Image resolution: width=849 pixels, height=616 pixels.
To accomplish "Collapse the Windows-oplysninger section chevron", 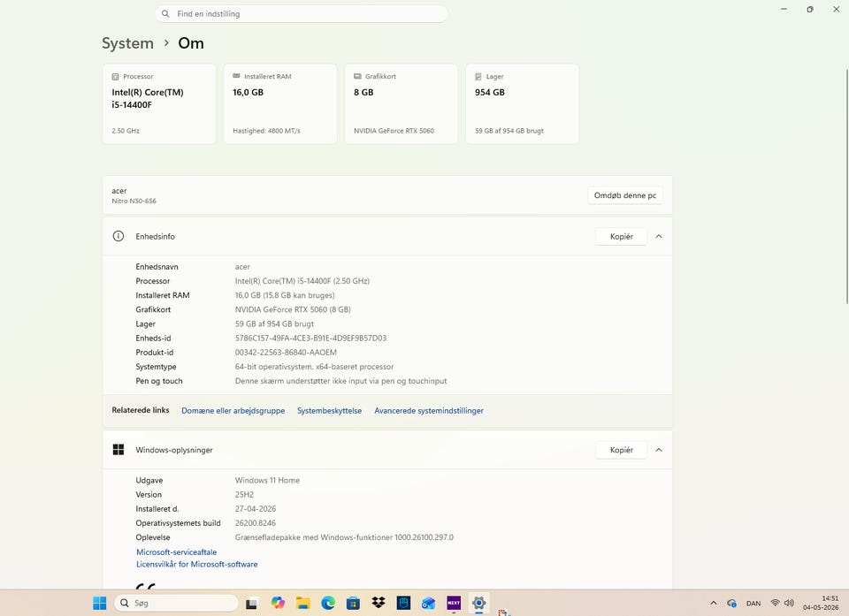I will tap(659, 450).
